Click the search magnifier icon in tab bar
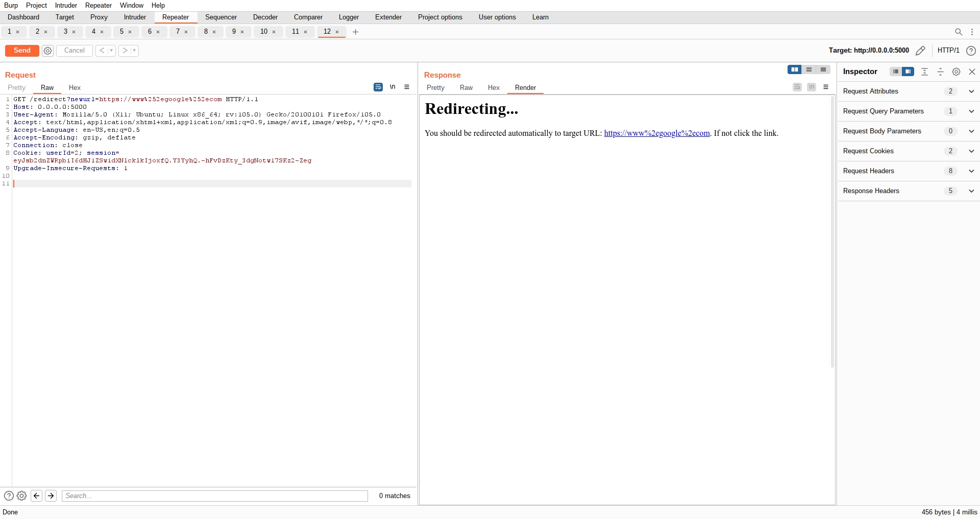Image resolution: width=980 pixels, height=519 pixels. [x=958, y=32]
